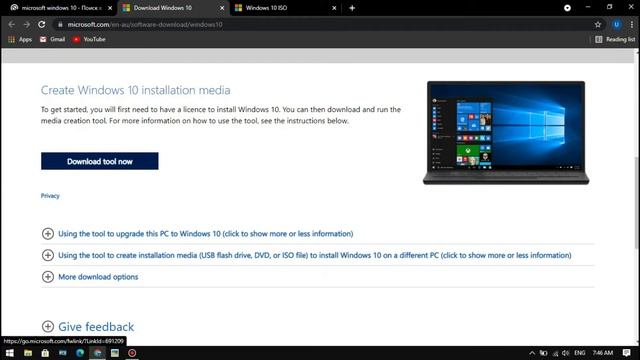Open the Windows Start menu

[x=9, y=353]
